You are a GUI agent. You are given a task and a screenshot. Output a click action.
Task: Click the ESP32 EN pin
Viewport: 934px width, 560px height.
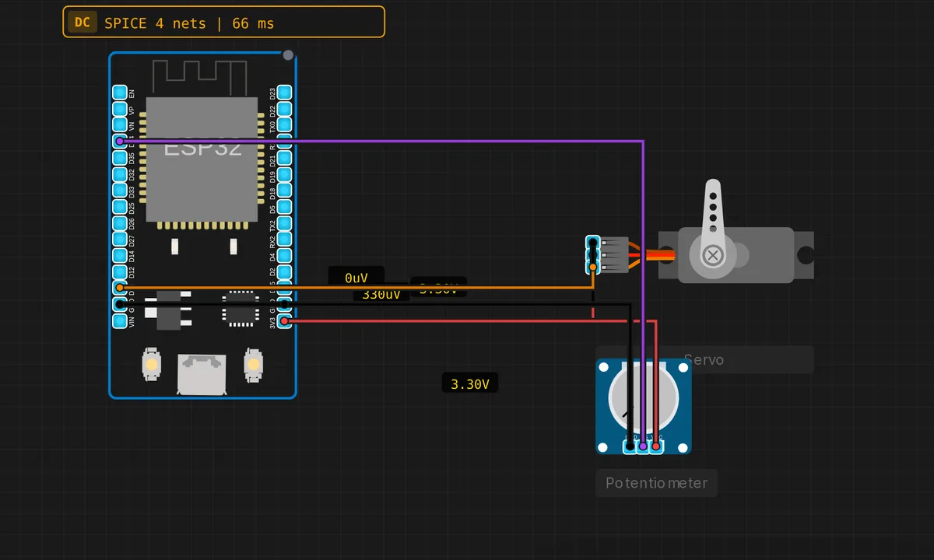119,93
